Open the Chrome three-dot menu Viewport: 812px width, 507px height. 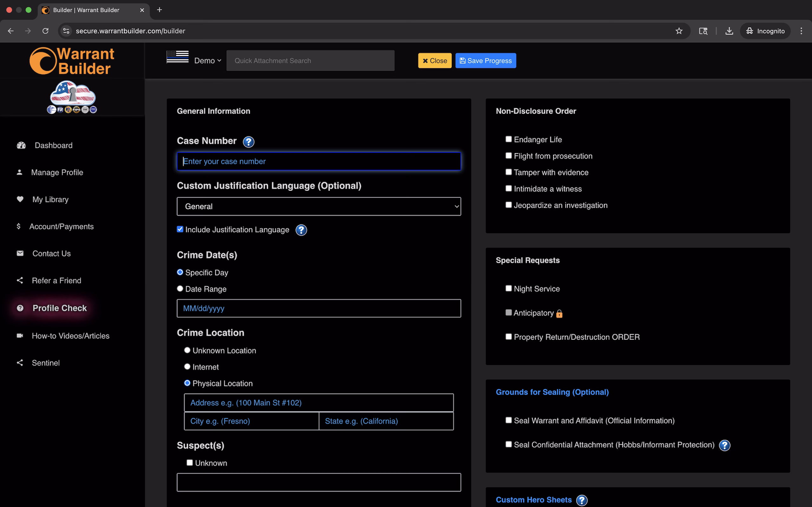pos(801,31)
